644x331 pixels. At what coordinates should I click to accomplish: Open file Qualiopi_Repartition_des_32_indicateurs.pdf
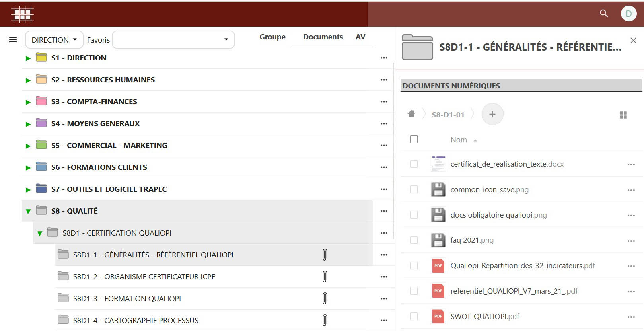pyautogui.click(x=523, y=265)
